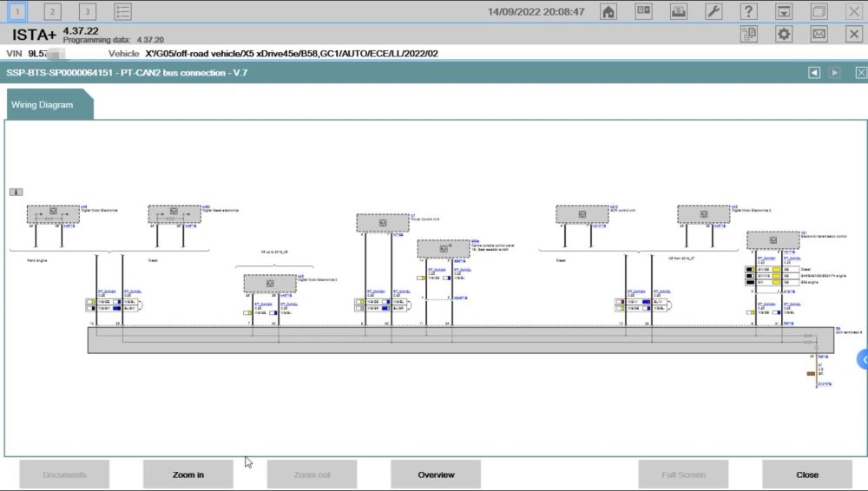Open the home screen icon
The height and width of the screenshot is (491, 868).
tap(608, 11)
